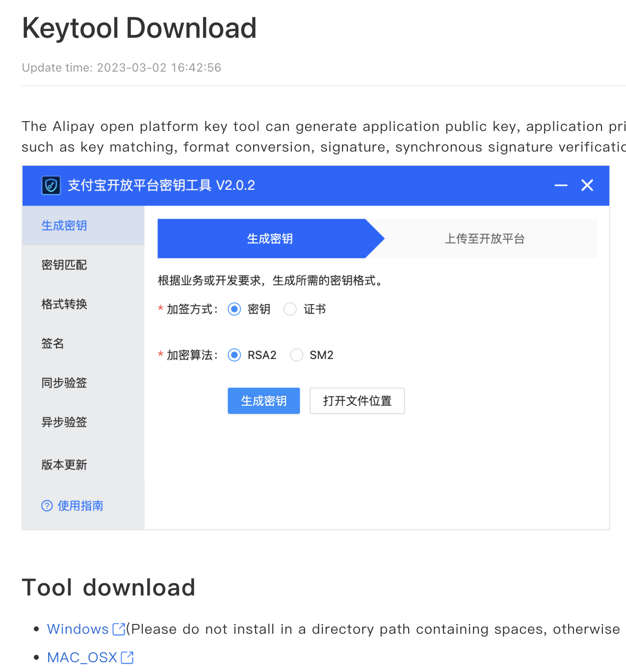Screen dimensions: 626x672
Task: Click the 打开文件位置 button
Action: tap(357, 401)
